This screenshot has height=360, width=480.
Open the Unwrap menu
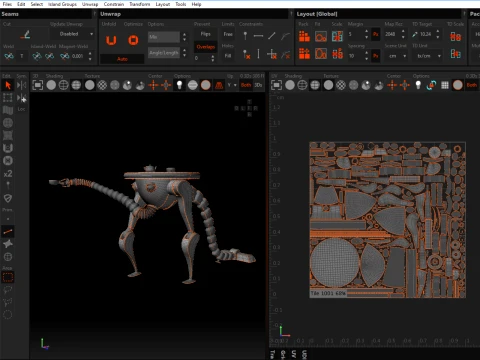click(x=90, y=4)
